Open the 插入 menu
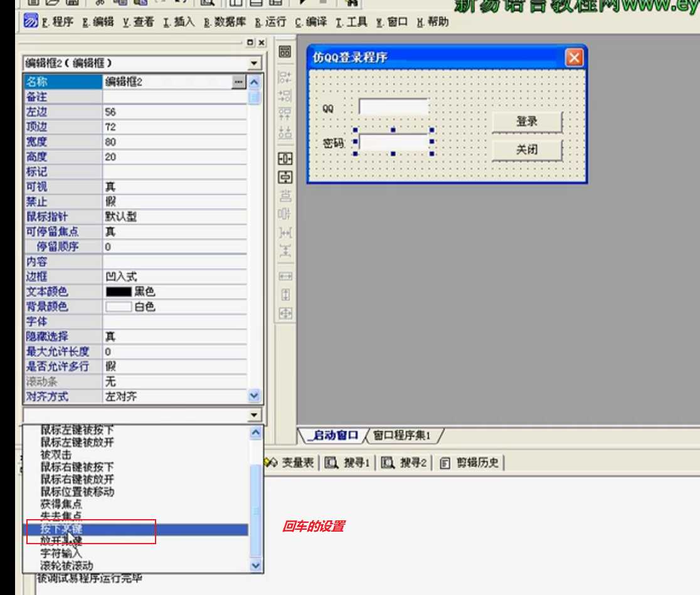This screenshot has height=595, width=700. [x=179, y=21]
